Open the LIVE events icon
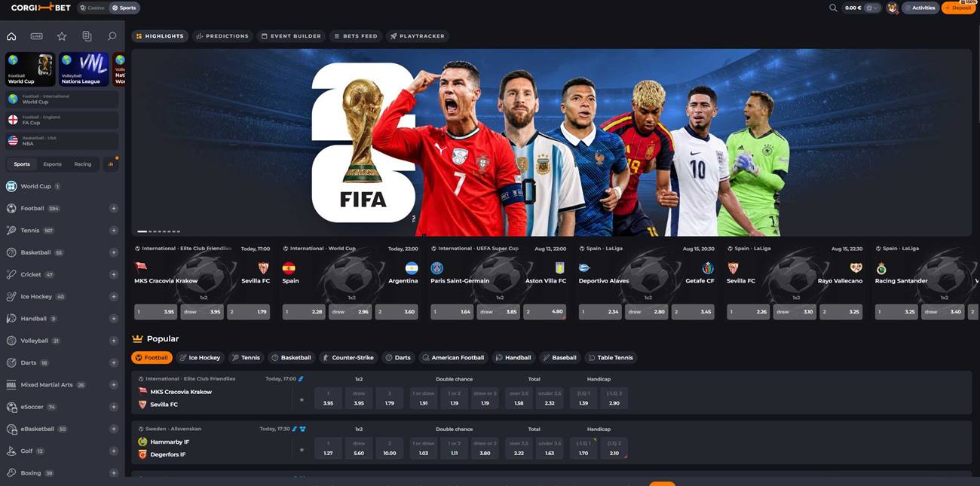The image size is (980, 486). click(x=36, y=36)
